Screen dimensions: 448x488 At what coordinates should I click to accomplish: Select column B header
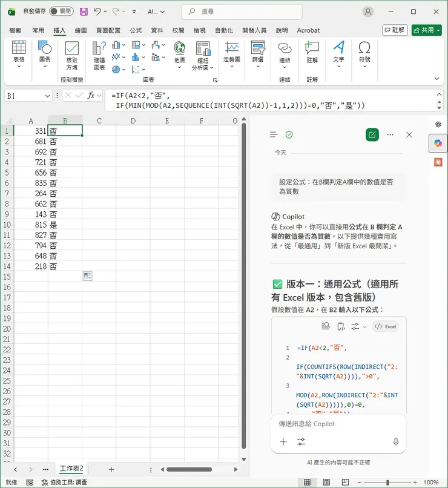[65, 120]
